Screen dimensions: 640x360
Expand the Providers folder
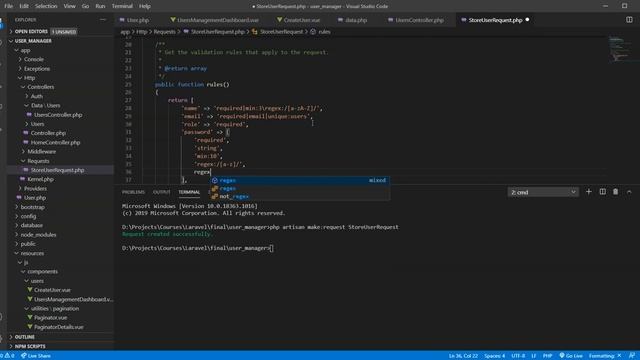tap(60, 189)
